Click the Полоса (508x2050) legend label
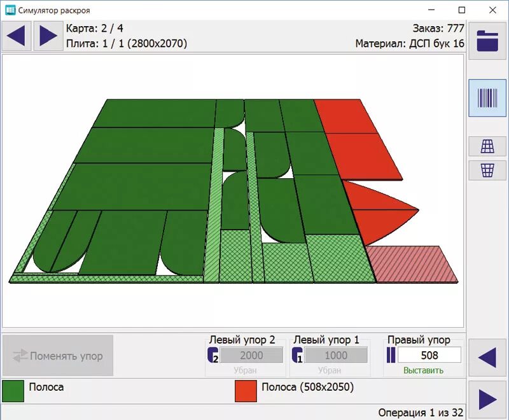The width and height of the screenshot is (509, 420). click(x=308, y=387)
